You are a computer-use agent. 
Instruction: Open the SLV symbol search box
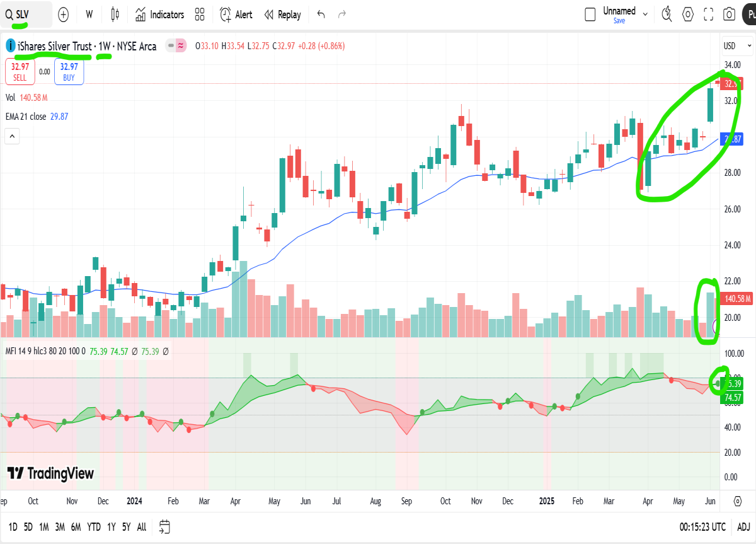26,14
